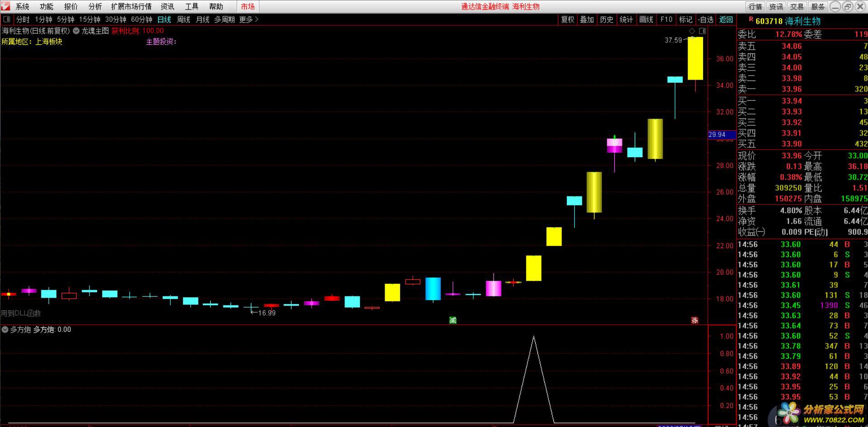The image size is (868, 427).
Task: Click the red R badge beside 603718
Action: point(751,19)
